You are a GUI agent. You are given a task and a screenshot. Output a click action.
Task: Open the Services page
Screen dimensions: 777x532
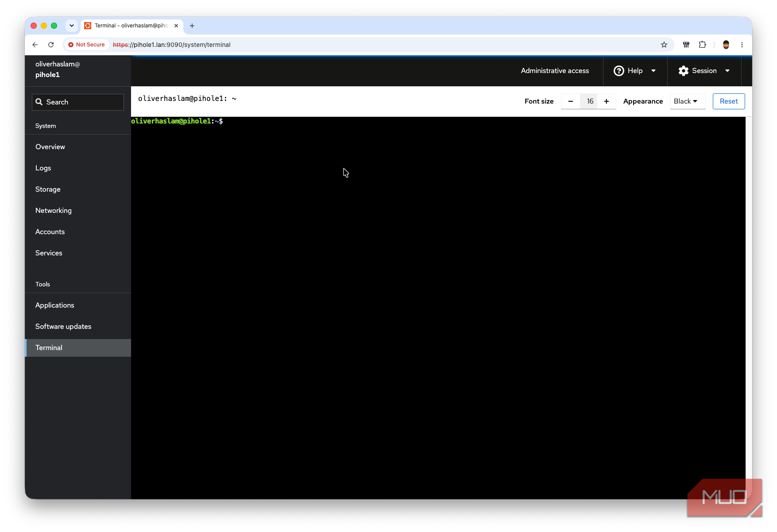tap(78, 253)
